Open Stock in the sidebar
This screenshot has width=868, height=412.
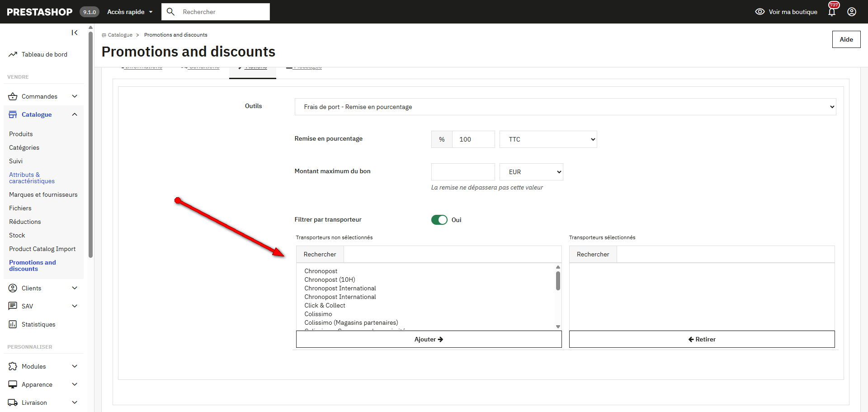pyautogui.click(x=17, y=235)
